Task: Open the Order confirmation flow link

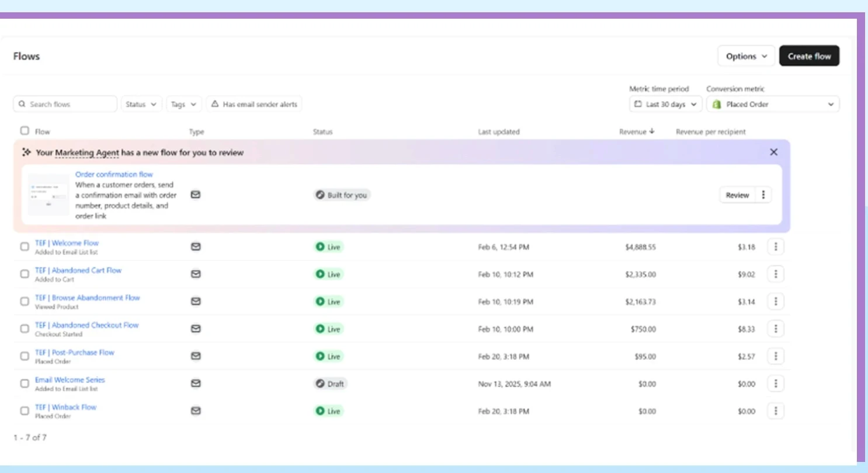Action: click(x=114, y=174)
